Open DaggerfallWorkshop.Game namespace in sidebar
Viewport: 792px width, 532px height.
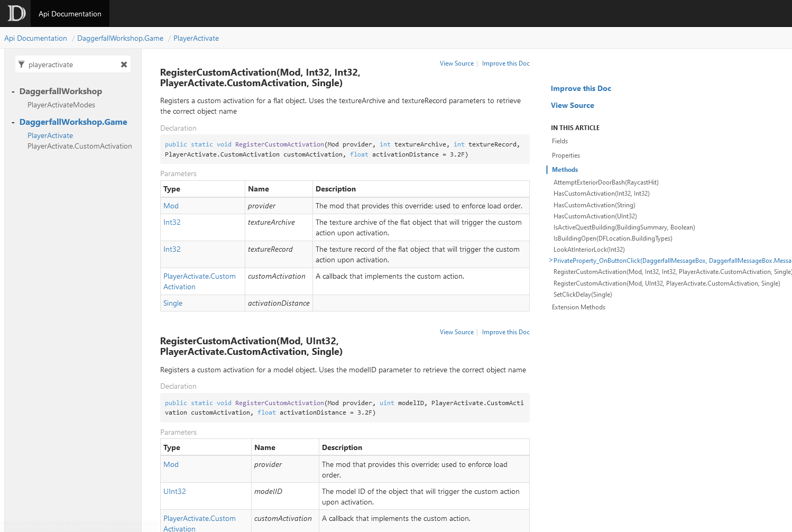pyautogui.click(x=73, y=122)
